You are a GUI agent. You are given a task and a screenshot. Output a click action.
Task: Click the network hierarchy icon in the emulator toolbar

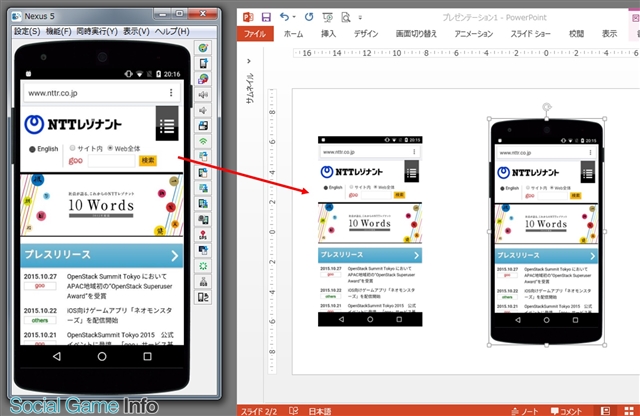click(203, 282)
